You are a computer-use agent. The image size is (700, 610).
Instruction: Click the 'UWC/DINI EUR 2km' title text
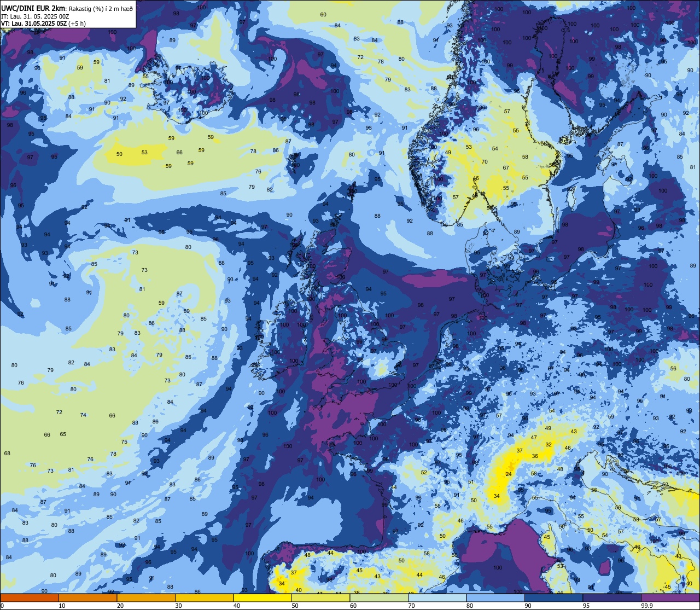click(x=34, y=8)
